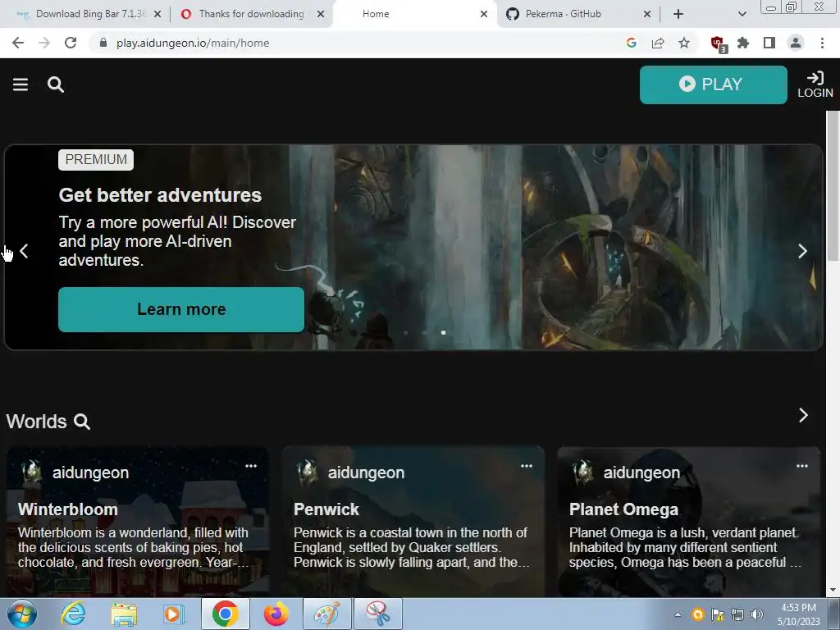840x630 pixels.
Task: Open the uBlock extension icon
Action: point(717,44)
